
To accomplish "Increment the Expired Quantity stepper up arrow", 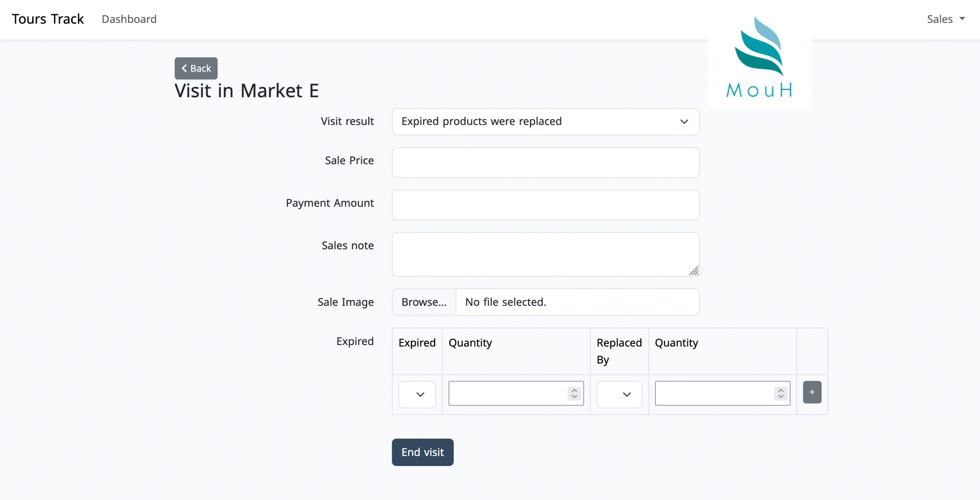I will [x=574, y=390].
